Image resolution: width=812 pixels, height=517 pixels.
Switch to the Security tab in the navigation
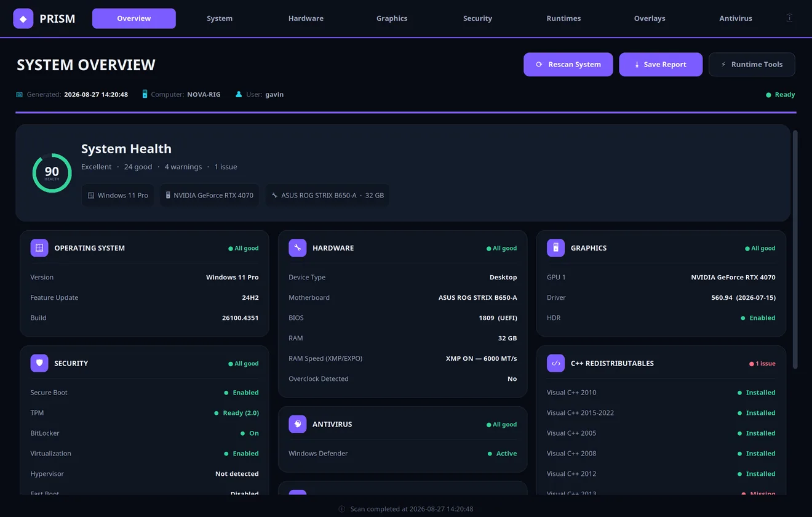coord(477,18)
